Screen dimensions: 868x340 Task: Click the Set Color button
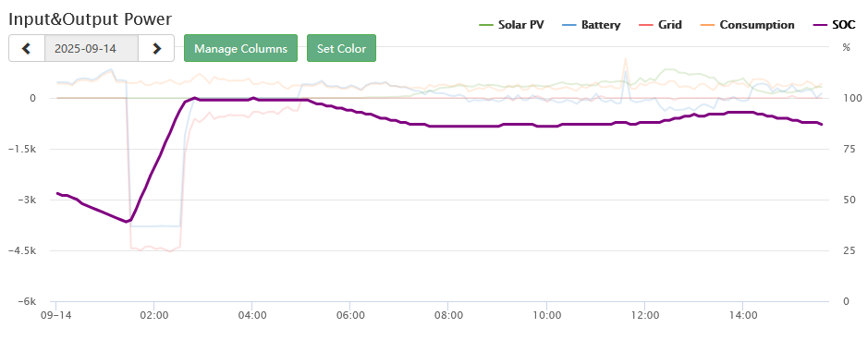tap(341, 49)
